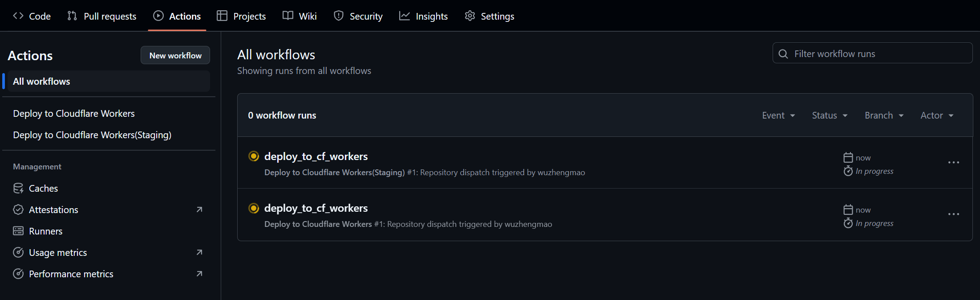Click the 'Management' section label
This screenshot has width=980, height=300.
point(37,167)
